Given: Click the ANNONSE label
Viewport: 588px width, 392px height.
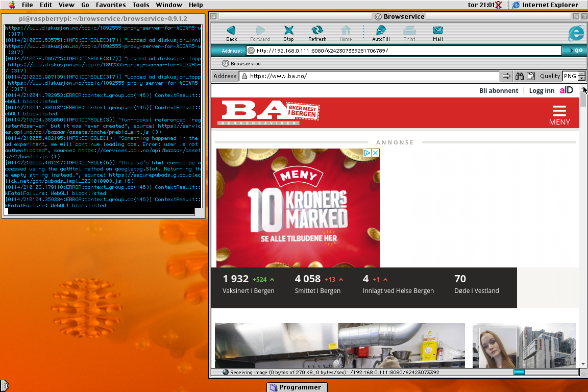Looking at the screenshot, I should point(395,142).
